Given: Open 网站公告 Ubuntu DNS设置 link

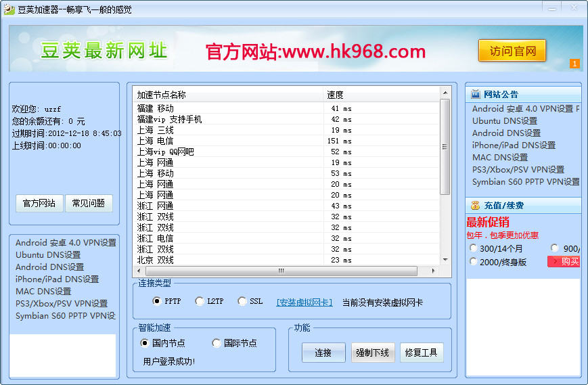Looking at the screenshot, I should (505, 121).
